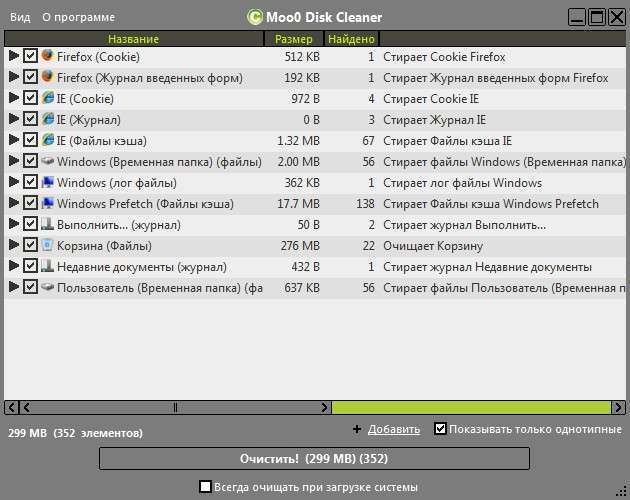
Task: Expand Firefox (Журнал введенных форм) row arrow
Action: pyautogui.click(x=14, y=76)
